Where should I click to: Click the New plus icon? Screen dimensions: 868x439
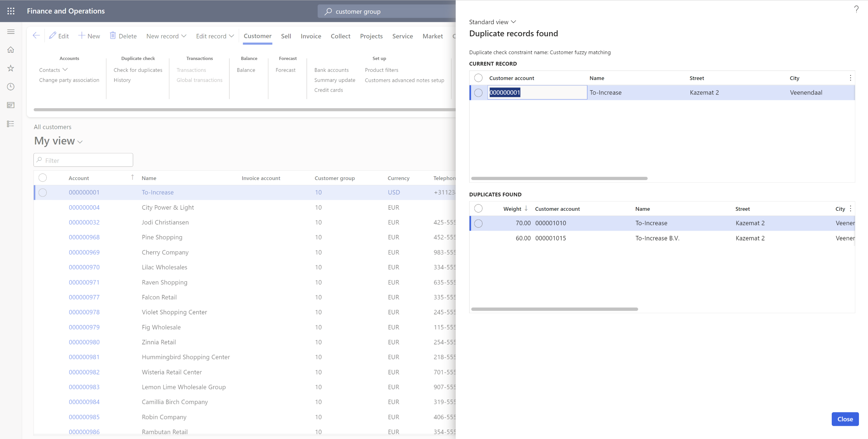click(82, 36)
